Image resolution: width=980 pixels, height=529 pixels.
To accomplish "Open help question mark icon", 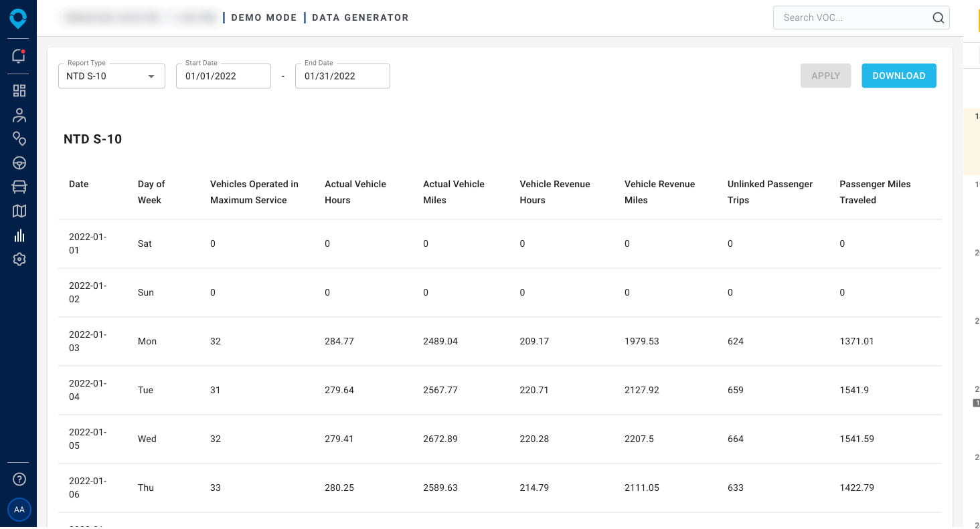I will [x=19, y=479].
